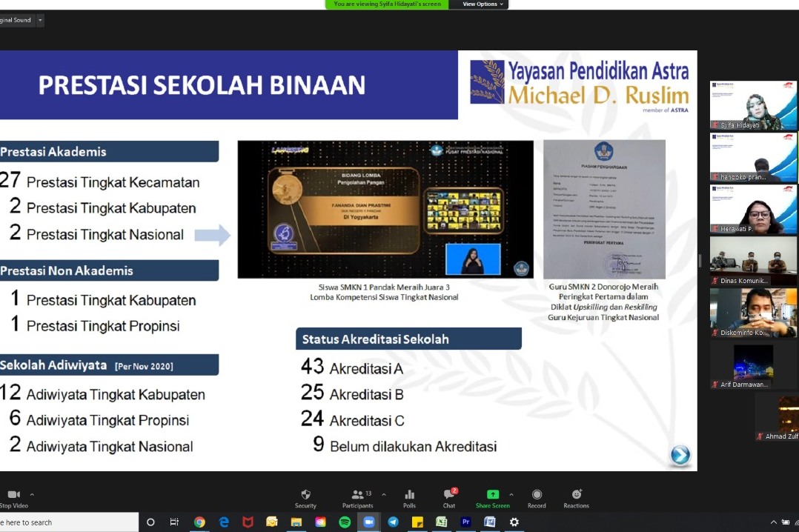Click the Windows taskbar search box
799x532 pixels.
click(x=67, y=522)
